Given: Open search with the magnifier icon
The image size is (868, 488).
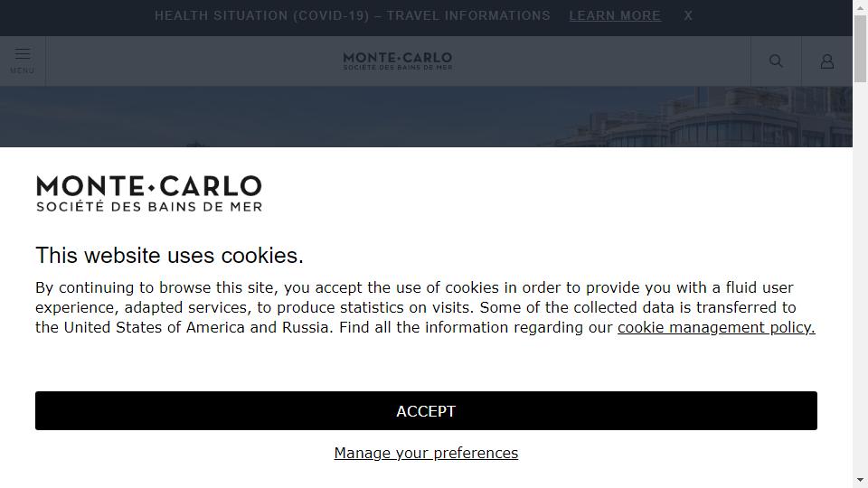Looking at the screenshot, I should point(776,61).
